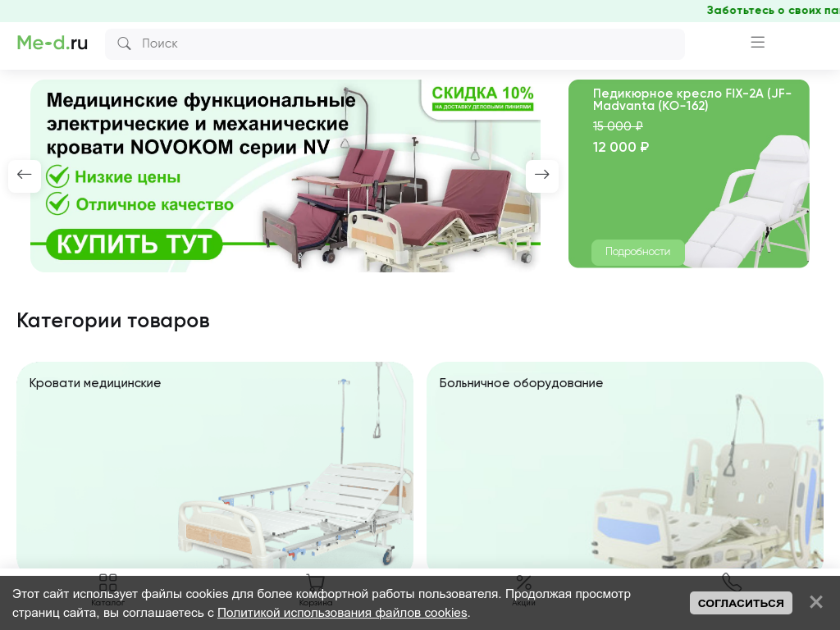
Task: Open Кровати медицинские category
Action: [x=215, y=465]
